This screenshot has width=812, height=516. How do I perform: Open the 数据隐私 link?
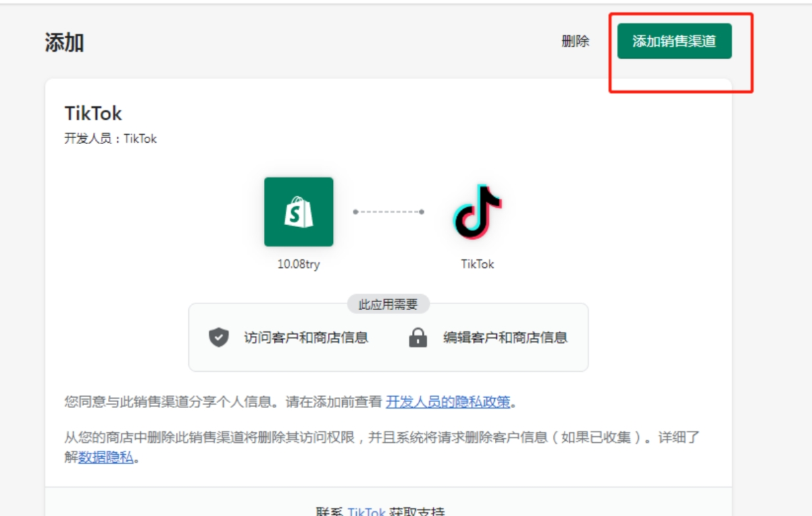106,457
